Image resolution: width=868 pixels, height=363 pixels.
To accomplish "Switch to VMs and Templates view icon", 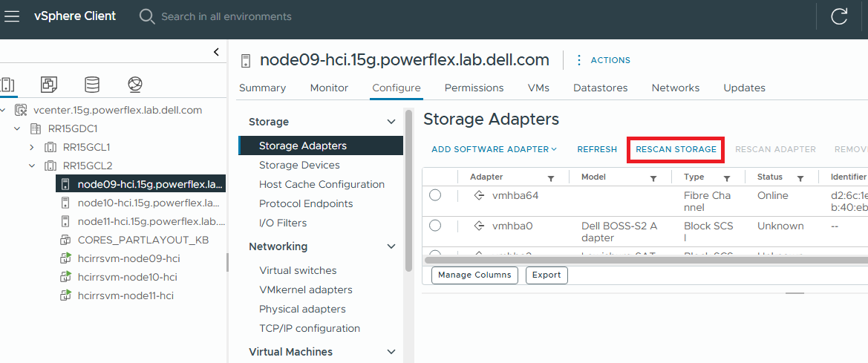I will click(49, 85).
